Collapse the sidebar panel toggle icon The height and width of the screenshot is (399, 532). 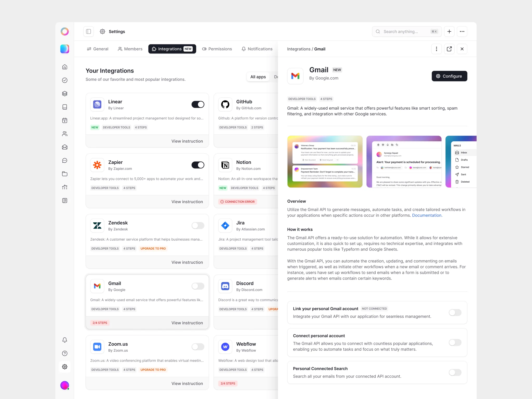(x=89, y=31)
